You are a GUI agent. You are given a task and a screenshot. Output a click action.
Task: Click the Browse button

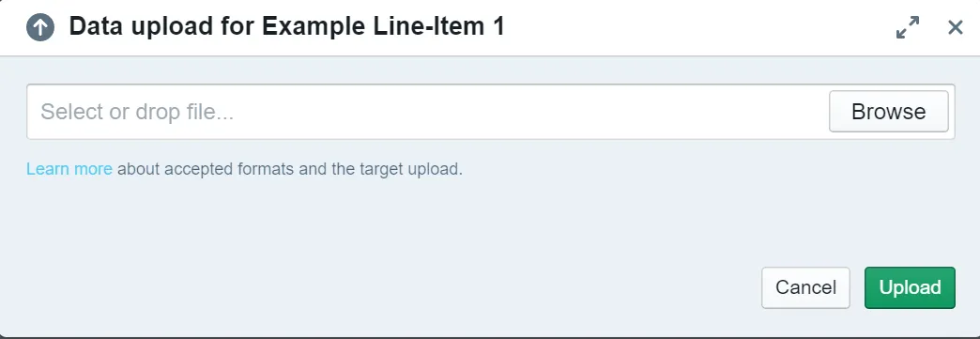click(888, 112)
